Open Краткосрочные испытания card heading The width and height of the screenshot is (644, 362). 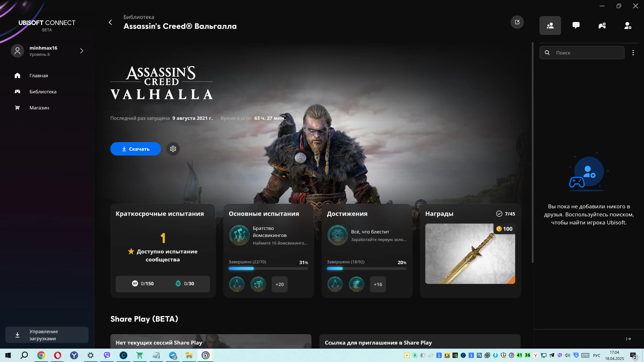tap(160, 214)
